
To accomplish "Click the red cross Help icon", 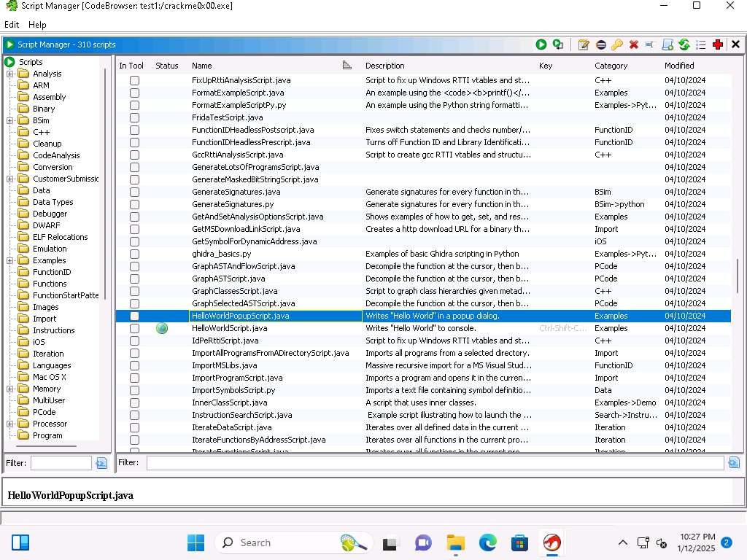I will [x=718, y=44].
